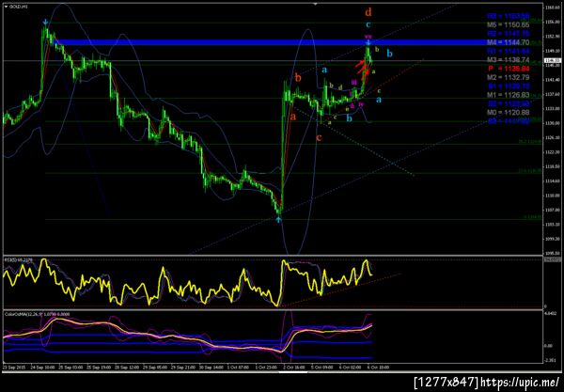Click the 5 Oct 09:00 time axis label
The height and width of the screenshot is (392, 564).
click(322, 368)
